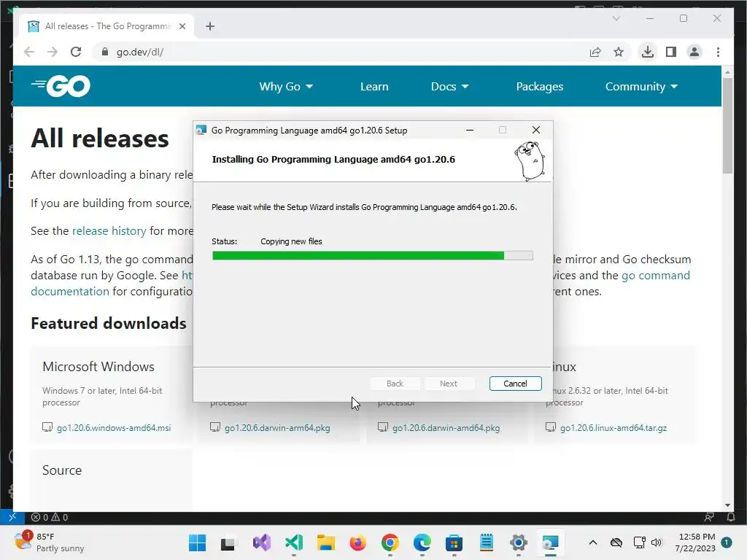Viewport: 747px width, 560px height.
Task: Toggle the Chrome side panel icon
Action: pyautogui.click(x=671, y=52)
